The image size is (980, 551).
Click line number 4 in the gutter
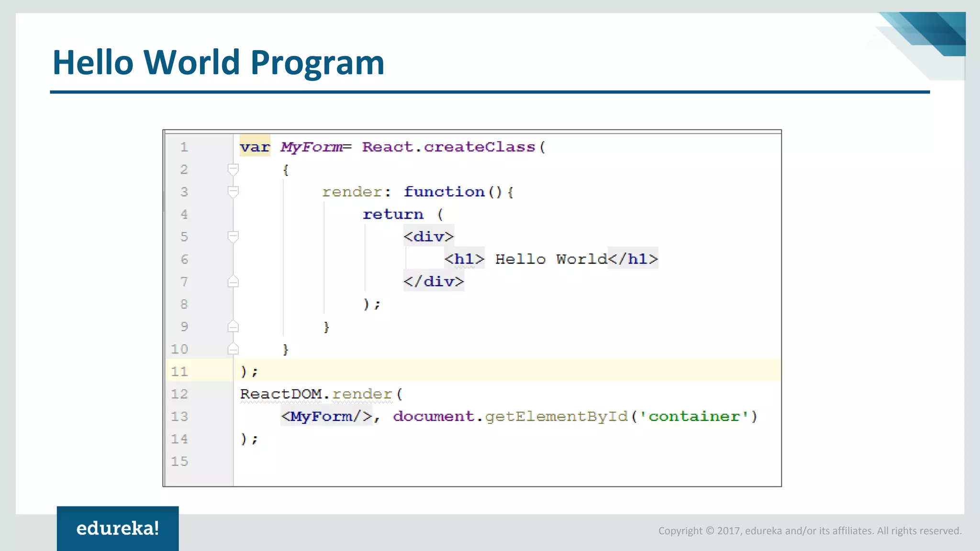(x=184, y=214)
